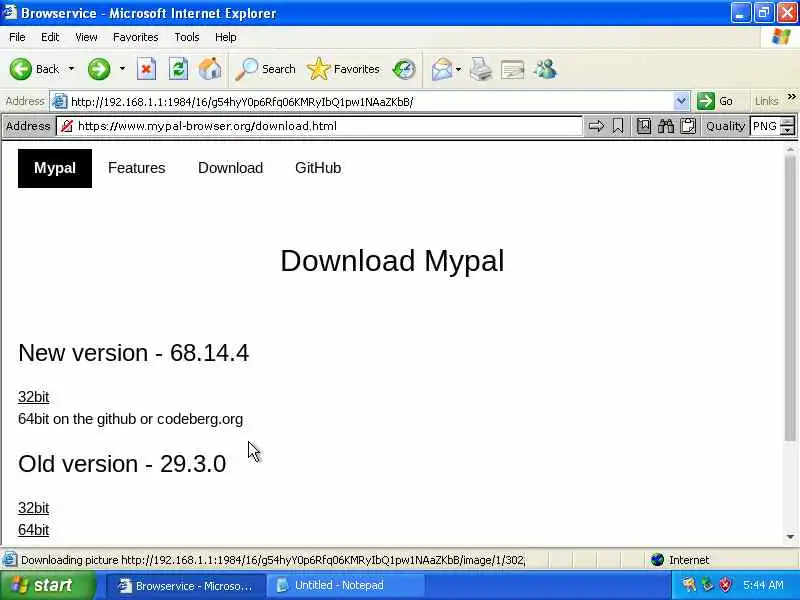Open the Download nav link
The image size is (800, 600).
pyautogui.click(x=231, y=168)
